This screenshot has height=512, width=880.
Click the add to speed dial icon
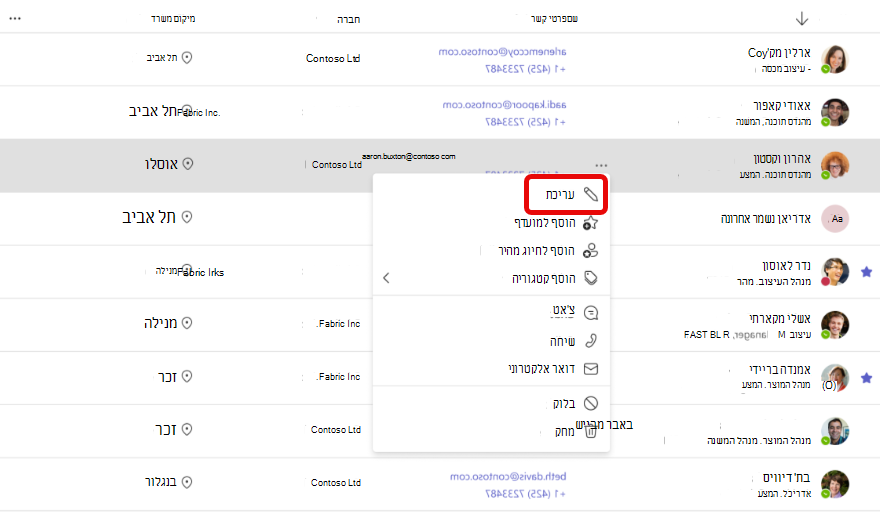point(590,250)
